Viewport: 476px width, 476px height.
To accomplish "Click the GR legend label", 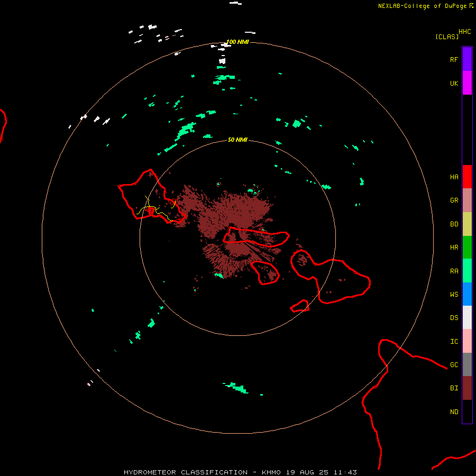I will (454, 200).
